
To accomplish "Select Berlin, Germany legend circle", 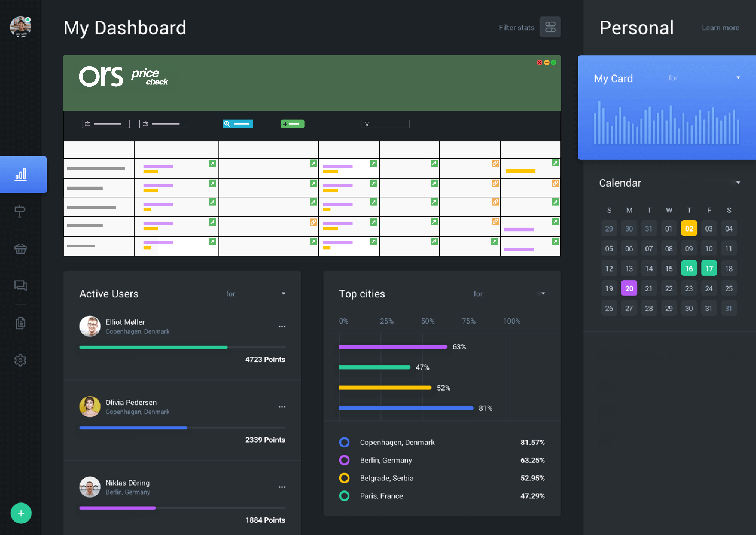I will tap(344, 460).
